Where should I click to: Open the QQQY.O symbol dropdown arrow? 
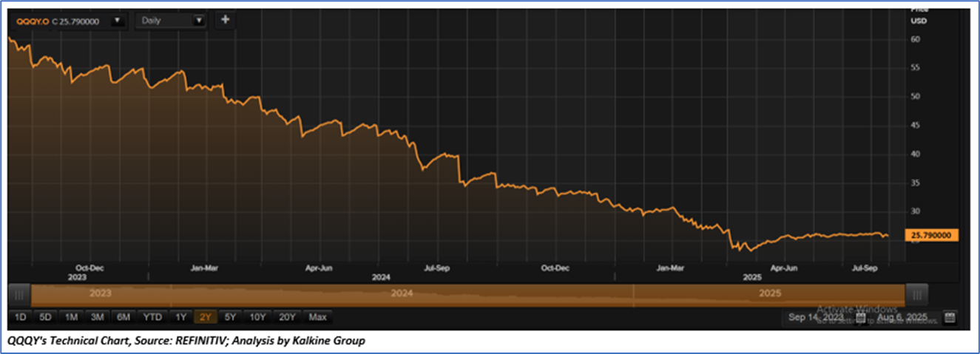[x=117, y=21]
